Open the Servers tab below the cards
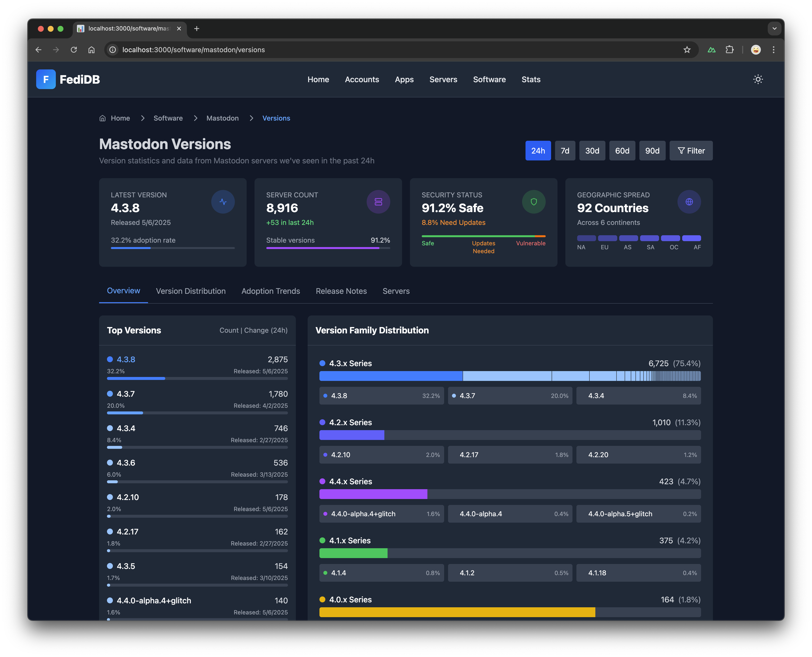The width and height of the screenshot is (812, 657). [396, 291]
